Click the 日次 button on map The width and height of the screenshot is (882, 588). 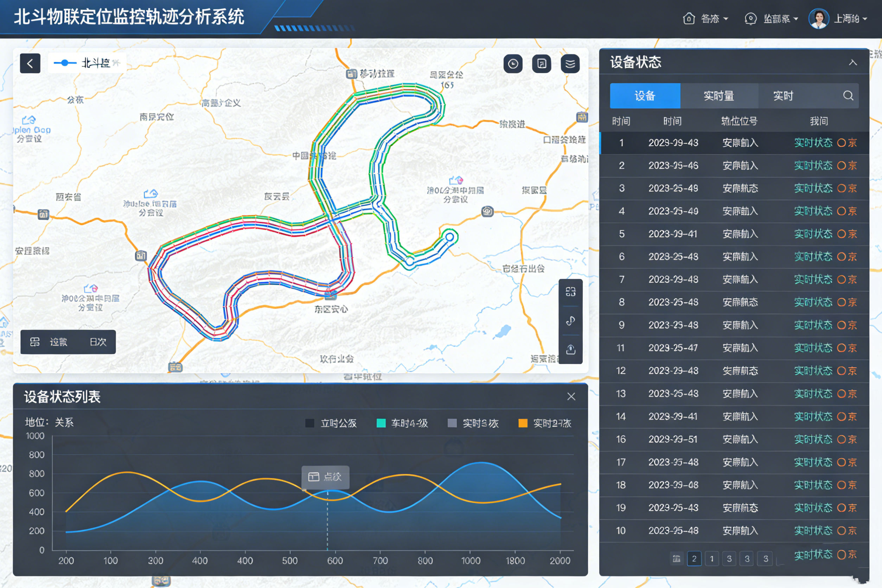(98, 342)
